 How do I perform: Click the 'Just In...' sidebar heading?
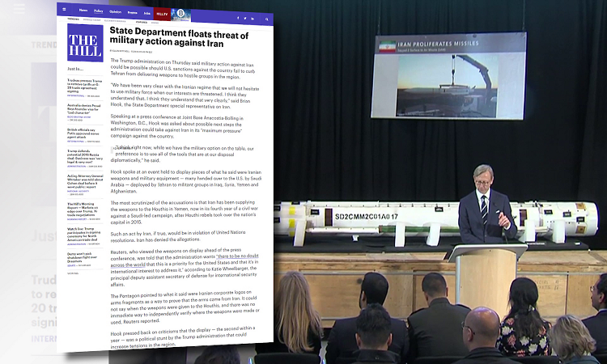click(75, 69)
